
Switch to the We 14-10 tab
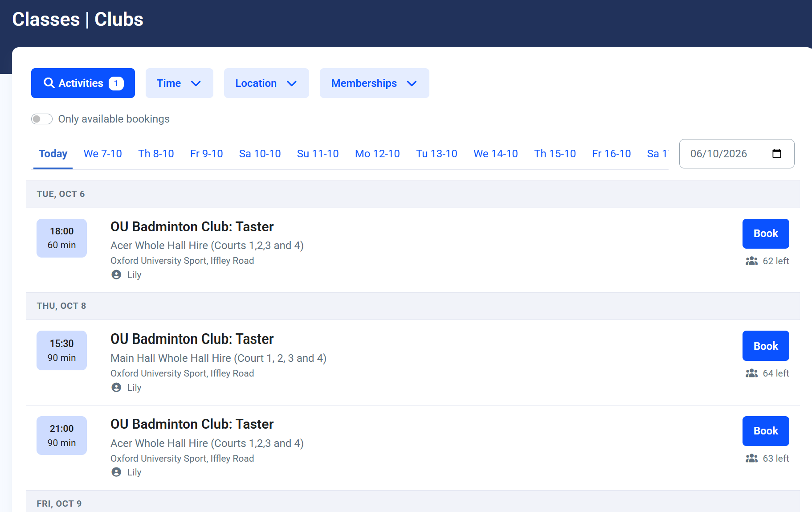pyautogui.click(x=496, y=154)
